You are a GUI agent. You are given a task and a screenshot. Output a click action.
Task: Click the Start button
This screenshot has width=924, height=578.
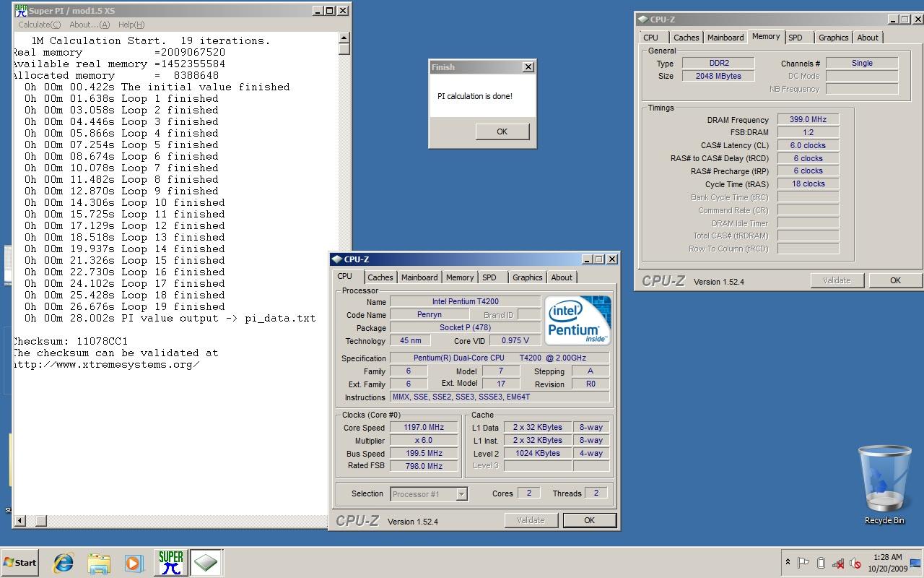(20, 562)
